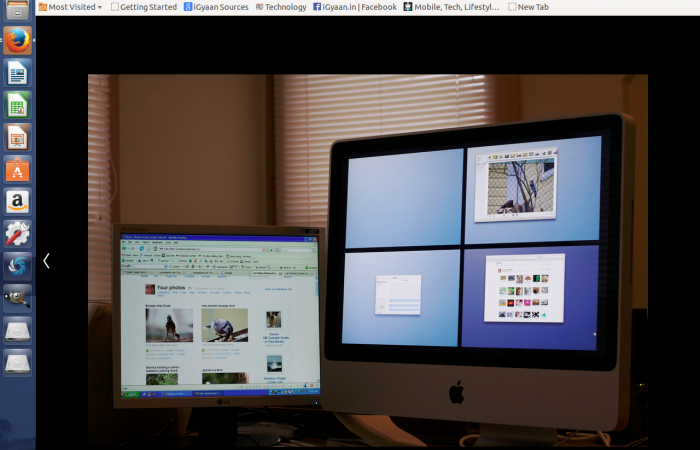
Task: Open the blue swirl app in launcher
Action: (17, 266)
